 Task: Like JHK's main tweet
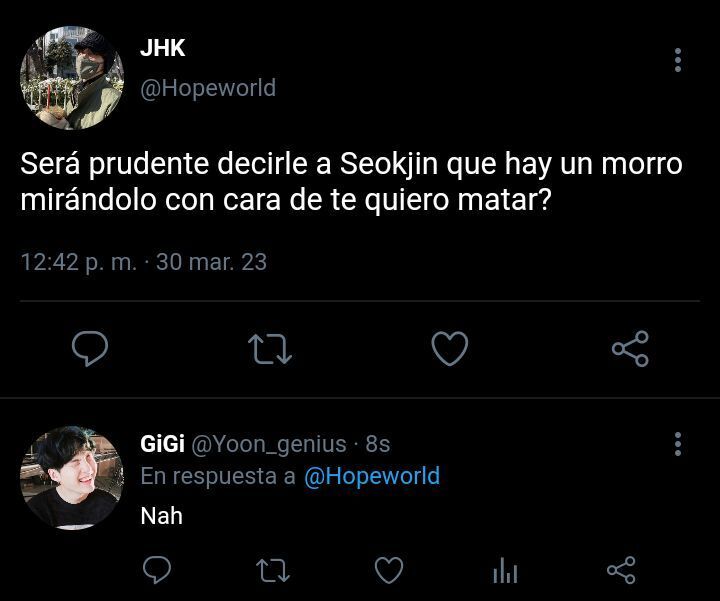click(x=450, y=348)
